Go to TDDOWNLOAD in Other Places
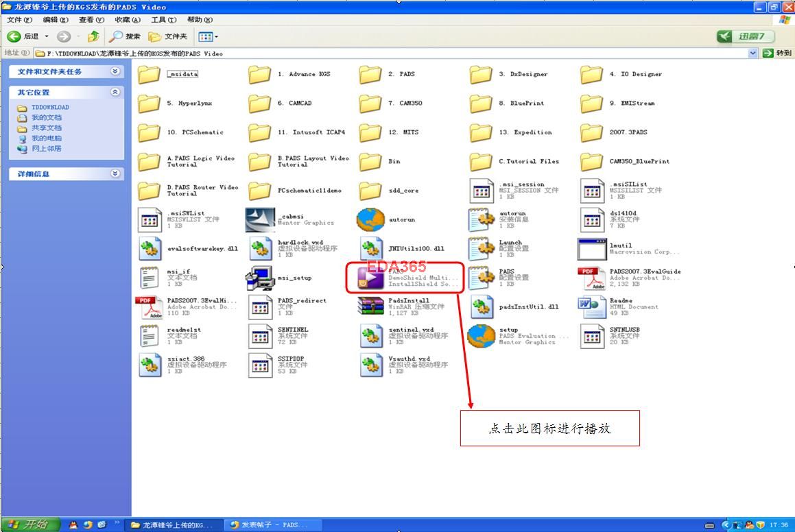 [44, 108]
